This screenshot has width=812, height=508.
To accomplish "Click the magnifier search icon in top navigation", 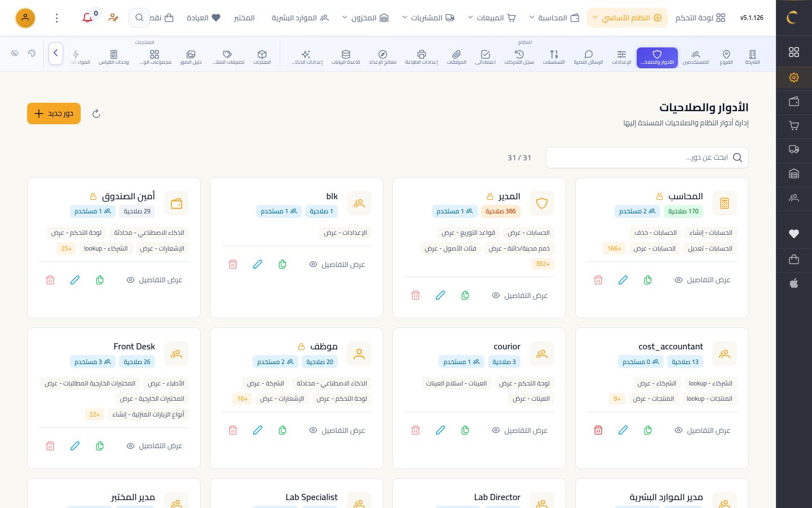I will (139, 18).
